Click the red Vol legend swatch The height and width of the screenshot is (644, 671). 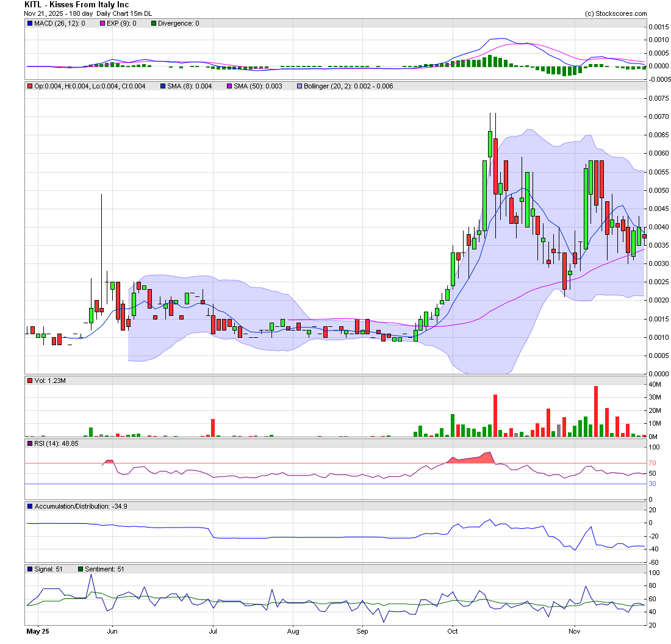tap(30, 381)
